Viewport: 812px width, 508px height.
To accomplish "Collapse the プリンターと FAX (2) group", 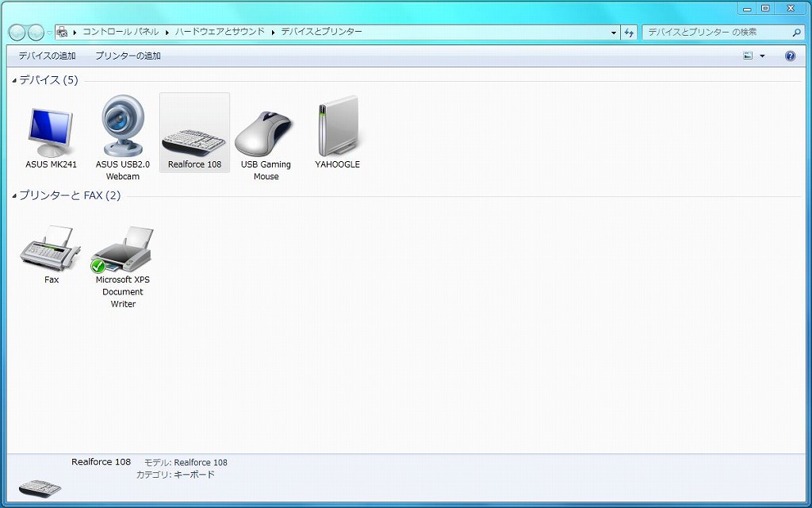I will point(14,196).
